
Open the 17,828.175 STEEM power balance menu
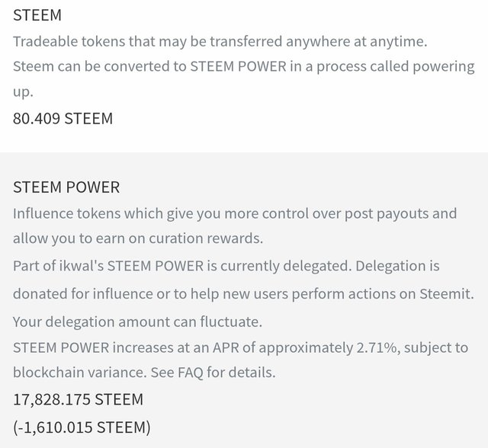click(78, 399)
